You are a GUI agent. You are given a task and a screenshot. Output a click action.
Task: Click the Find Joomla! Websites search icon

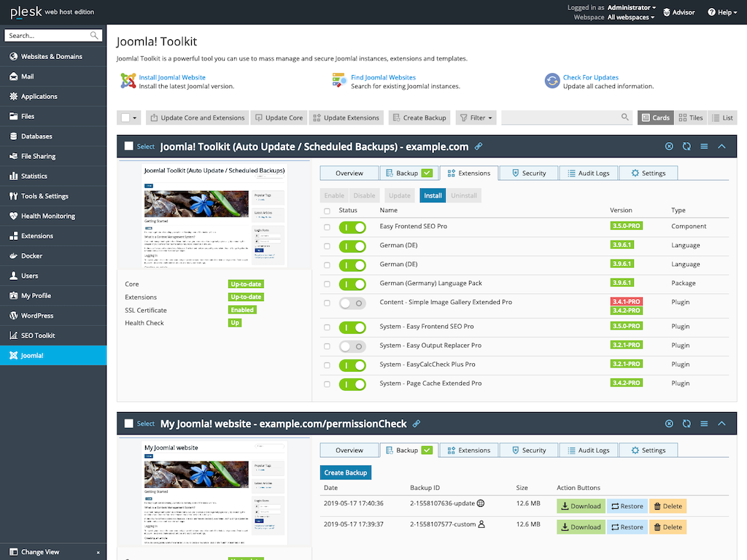[339, 80]
